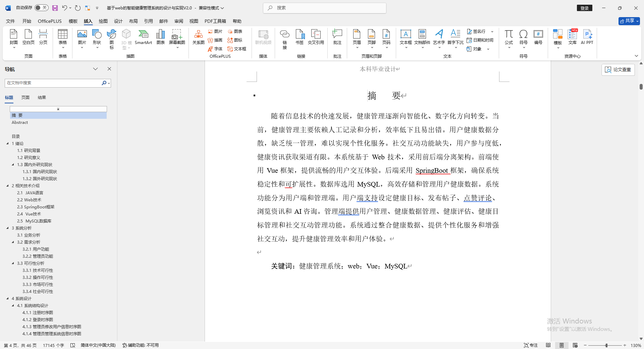Image resolution: width=644 pixels, height=349 pixels.
Task: Insert WordArt (艺术字)
Action: point(439,39)
